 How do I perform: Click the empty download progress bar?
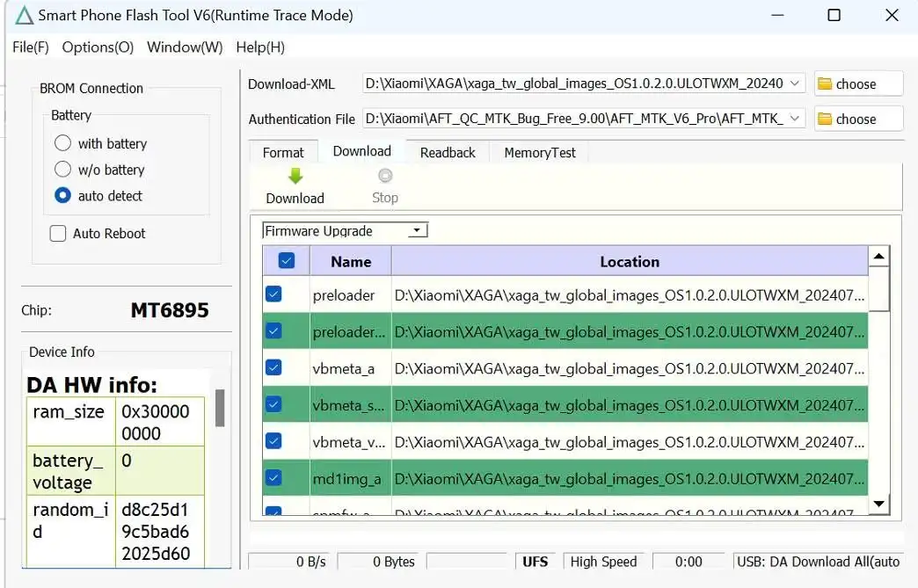[x=467, y=562]
